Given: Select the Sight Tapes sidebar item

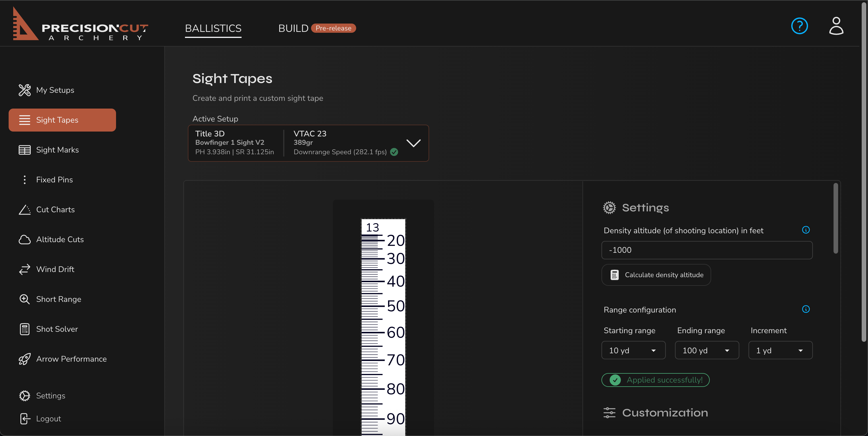Looking at the screenshot, I should pos(62,120).
